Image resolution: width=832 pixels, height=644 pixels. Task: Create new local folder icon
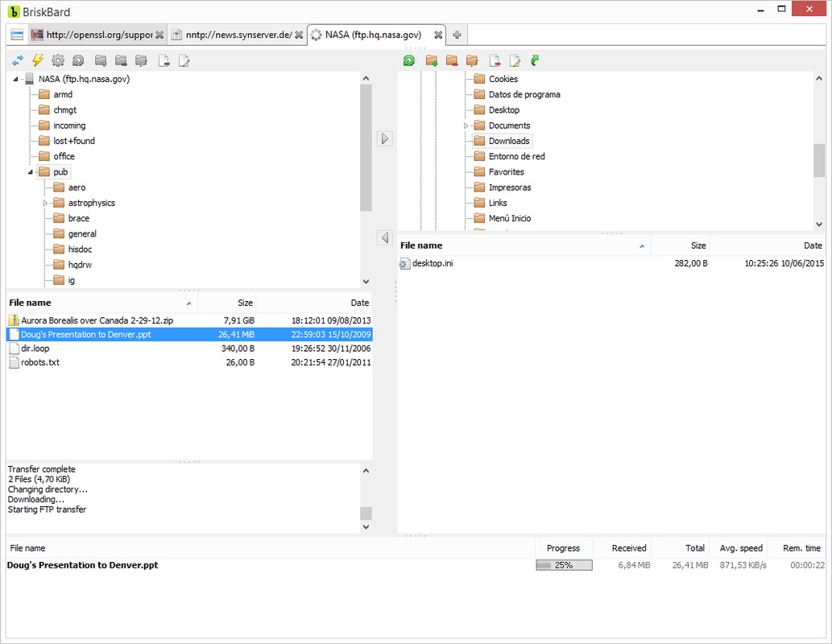pos(432,60)
